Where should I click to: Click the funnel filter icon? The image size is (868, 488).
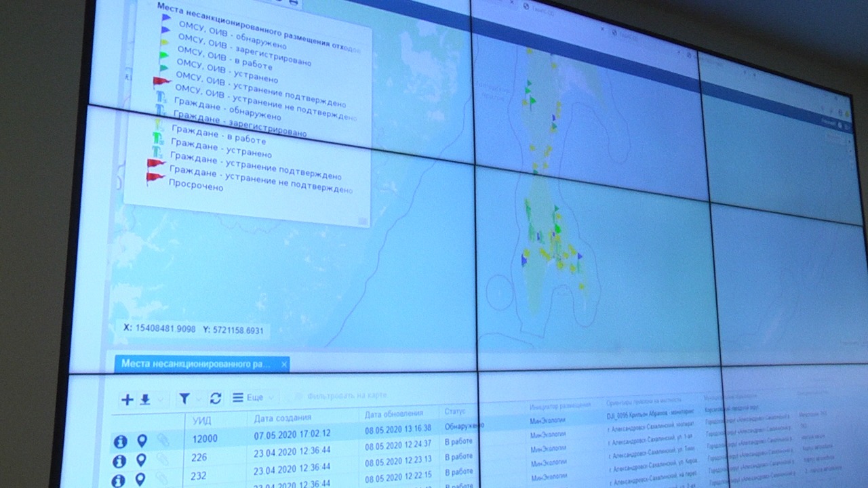[x=184, y=399]
